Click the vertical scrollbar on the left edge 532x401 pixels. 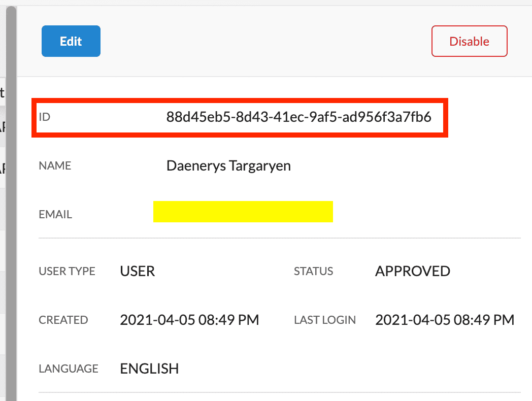coord(11,203)
